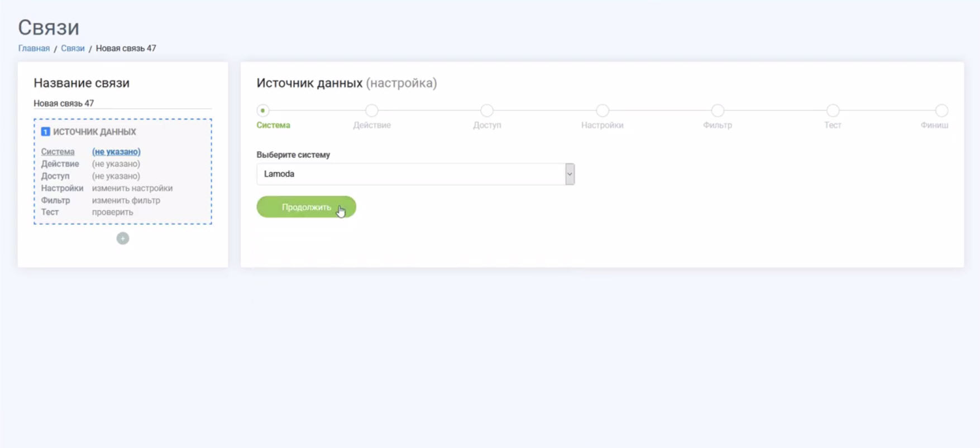Screen dimensions: 980x448
Task: Switch to the Доступ step label
Action: click(x=487, y=125)
